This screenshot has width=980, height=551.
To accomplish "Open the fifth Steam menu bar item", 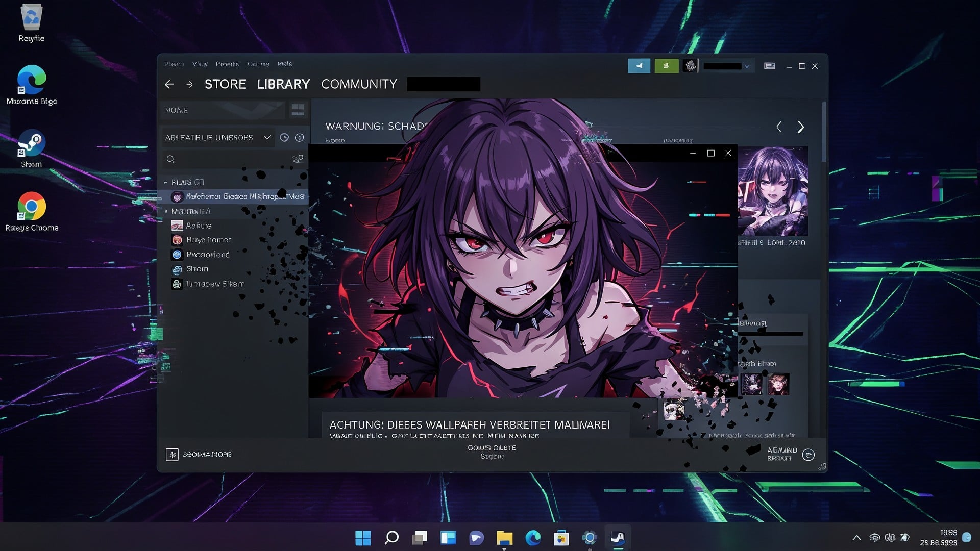I will click(x=285, y=64).
